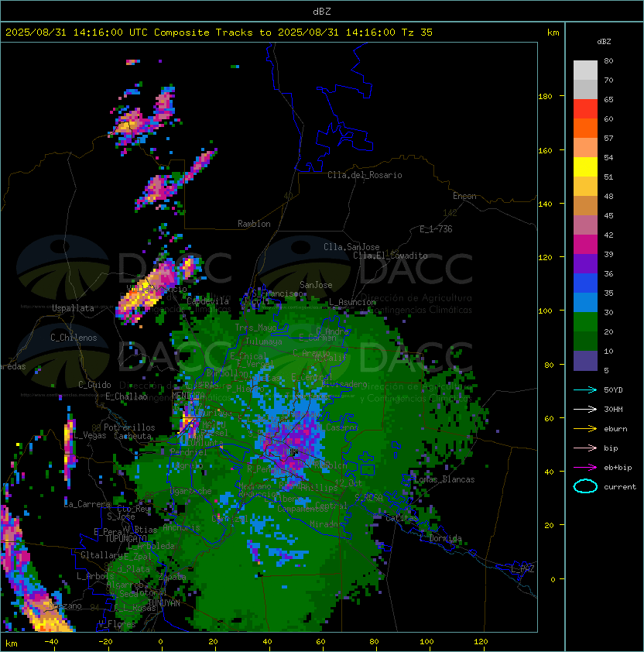The height and width of the screenshot is (652, 644).
Task: Click the 'C_Guido' place label
Action: pos(94,385)
